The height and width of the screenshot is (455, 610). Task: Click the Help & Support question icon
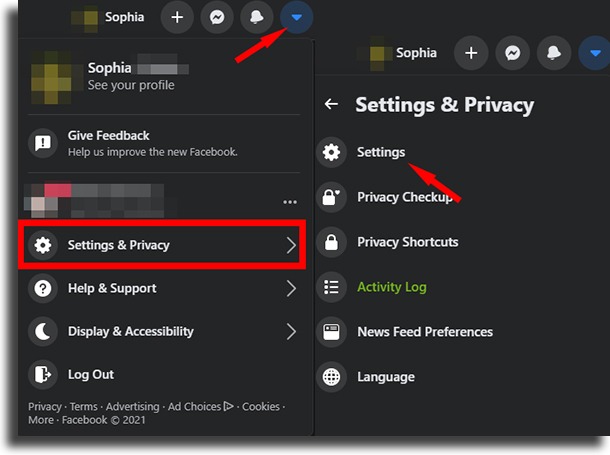(x=43, y=288)
